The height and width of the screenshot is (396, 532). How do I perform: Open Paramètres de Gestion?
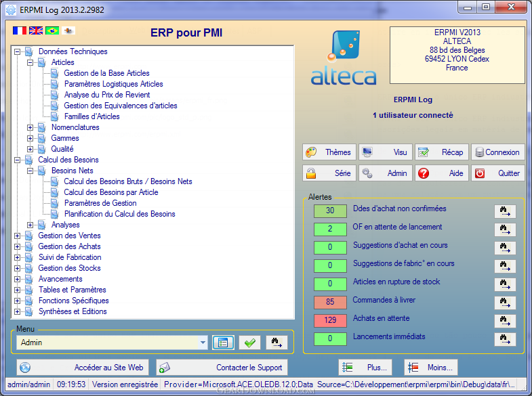pos(100,203)
